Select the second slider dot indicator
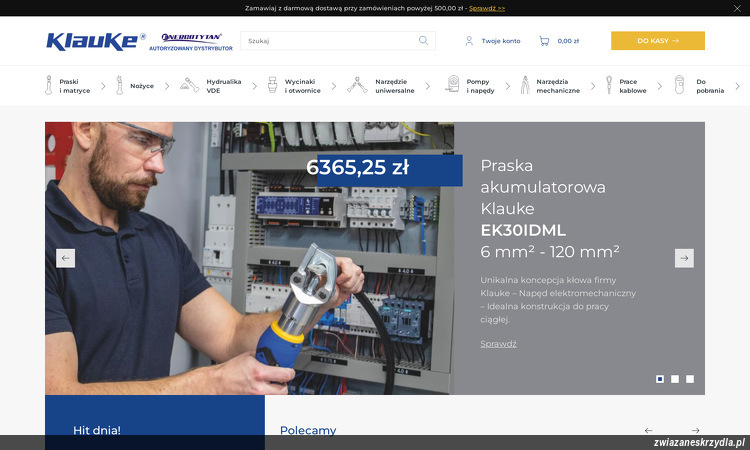 [675, 379]
